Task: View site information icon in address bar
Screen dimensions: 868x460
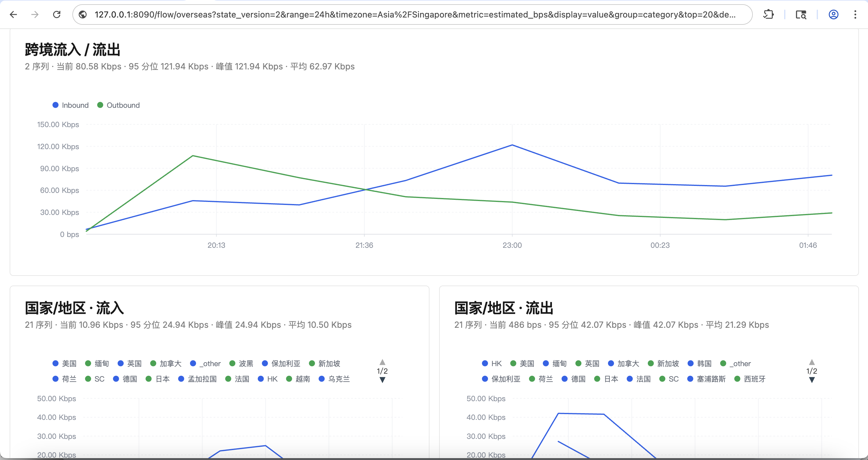Action: pos(83,14)
